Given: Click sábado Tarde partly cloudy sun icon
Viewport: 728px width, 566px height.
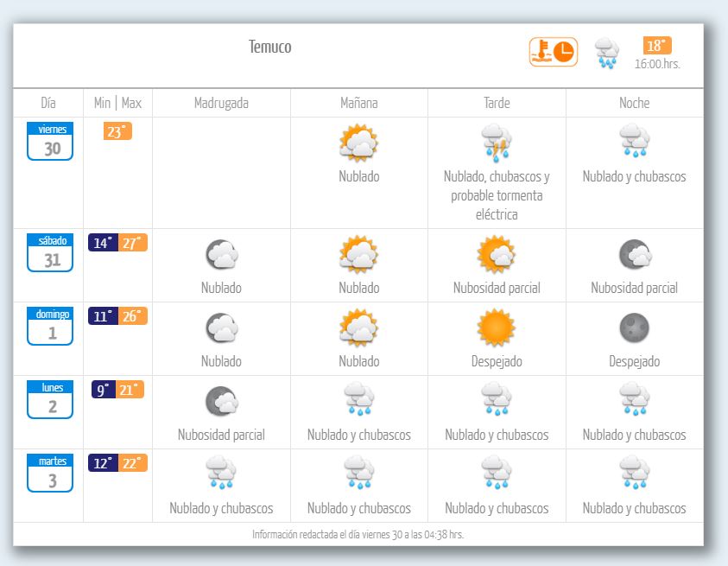Looking at the screenshot, I should pos(497,254).
